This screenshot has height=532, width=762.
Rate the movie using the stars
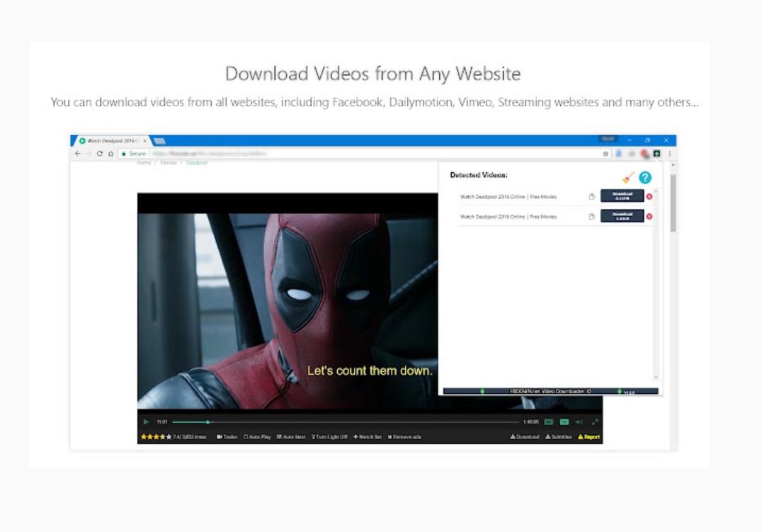coord(156,436)
